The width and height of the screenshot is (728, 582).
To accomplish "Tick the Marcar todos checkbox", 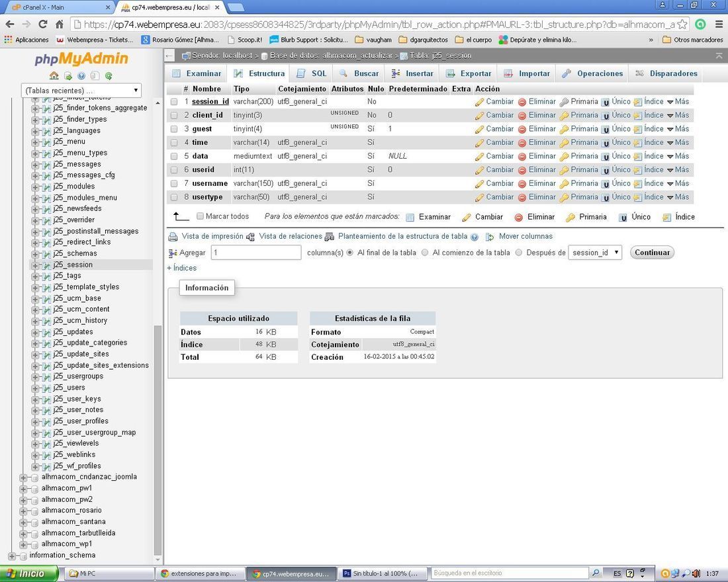I will (200, 216).
